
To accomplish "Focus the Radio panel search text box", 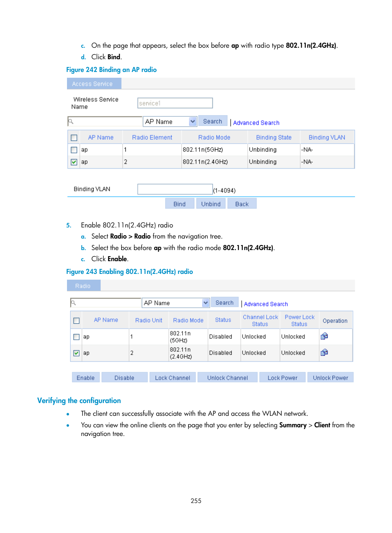I will click(106, 303).
